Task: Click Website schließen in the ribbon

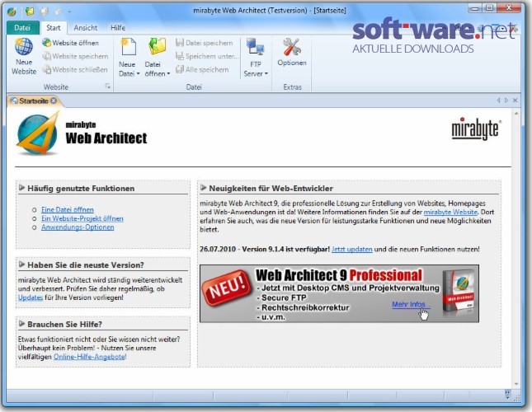Action: (x=74, y=70)
